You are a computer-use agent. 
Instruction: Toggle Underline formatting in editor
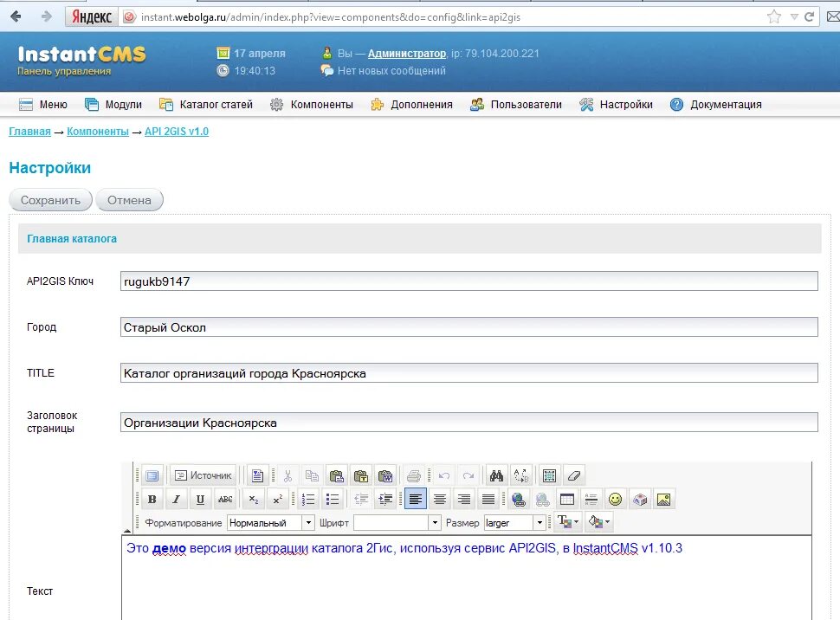tap(200, 500)
